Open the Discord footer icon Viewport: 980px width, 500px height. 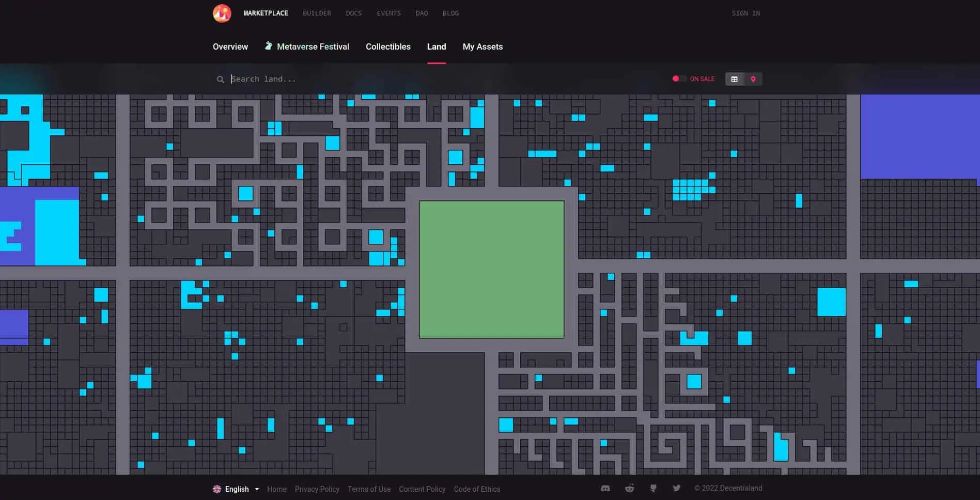click(605, 488)
